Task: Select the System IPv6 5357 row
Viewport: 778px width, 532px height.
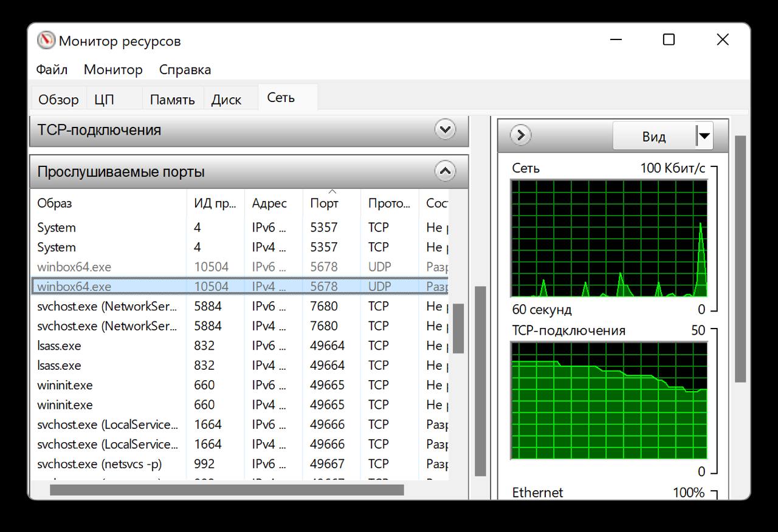Action: click(239, 228)
